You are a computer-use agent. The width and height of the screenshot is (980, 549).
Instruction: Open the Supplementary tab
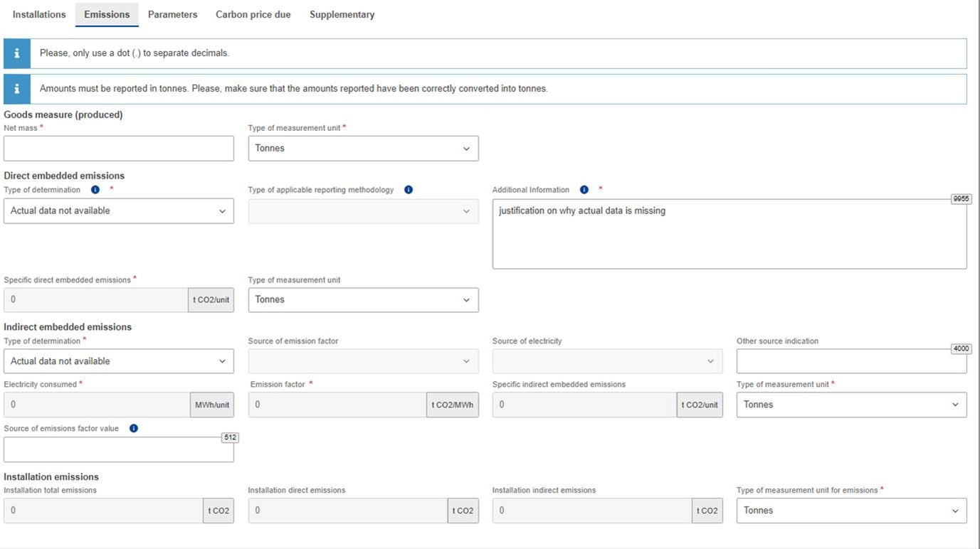point(342,14)
